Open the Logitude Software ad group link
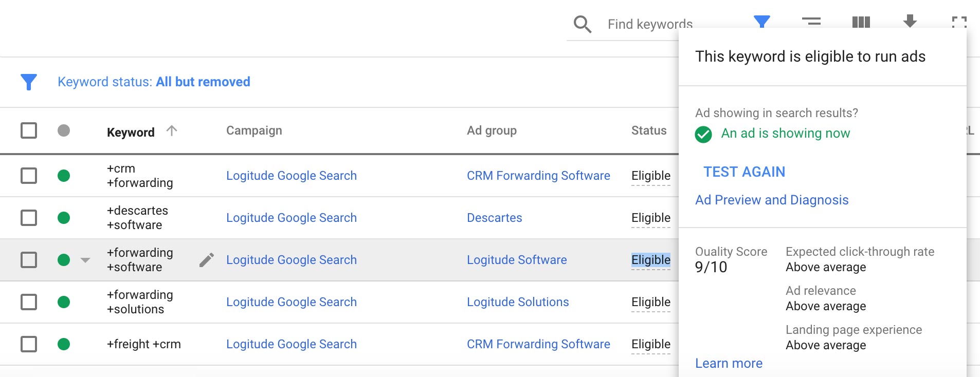 [517, 260]
